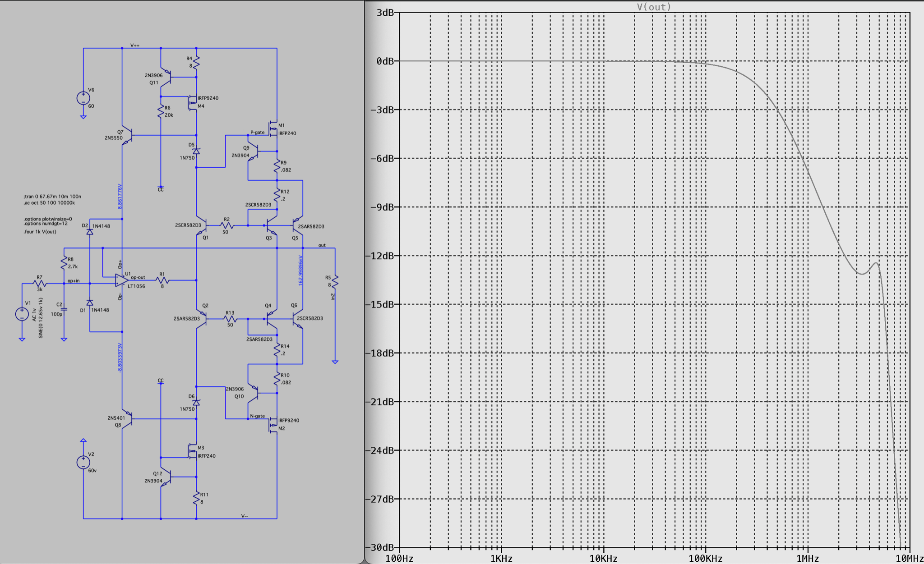Image resolution: width=924 pixels, height=564 pixels.
Task: Click resistor R1 at op-amp output
Action: [162, 280]
